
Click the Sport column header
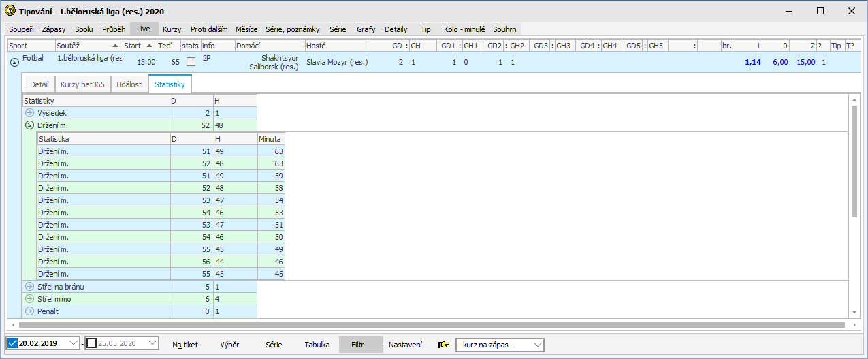coord(31,46)
